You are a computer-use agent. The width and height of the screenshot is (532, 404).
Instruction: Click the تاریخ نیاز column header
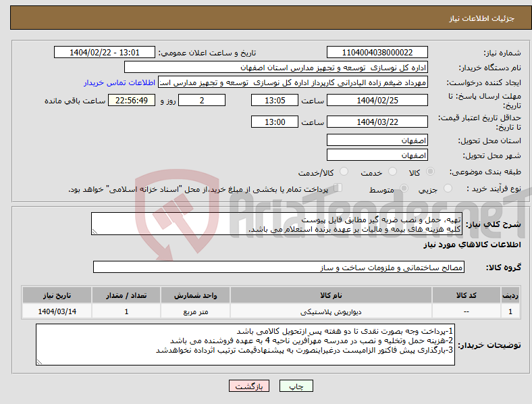[57, 295]
